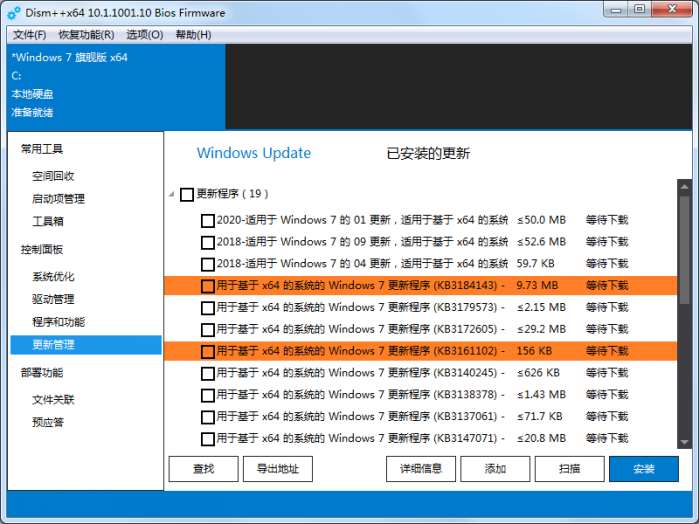
Task: Click the ≤29.2 MB size value
Action: (541, 330)
